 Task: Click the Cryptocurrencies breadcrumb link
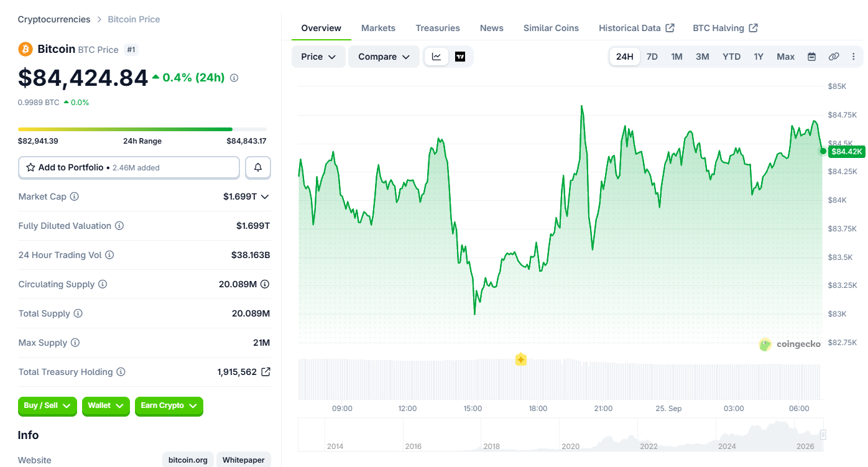[54, 19]
